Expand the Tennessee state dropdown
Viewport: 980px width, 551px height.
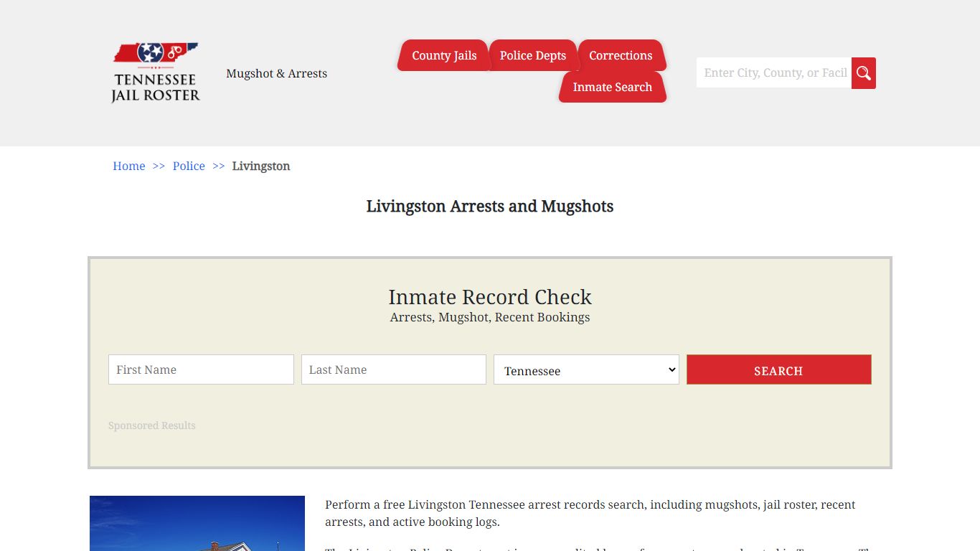(586, 369)
